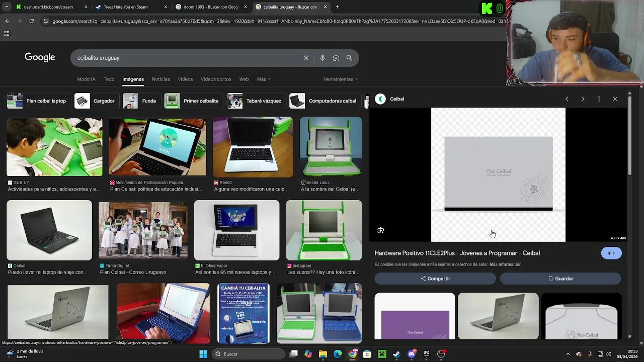Viewport: 644px width, 362px height.
Task: Open 'Cambiá tu ceibalita' poster thumbnail
Action: click(244, 313)
